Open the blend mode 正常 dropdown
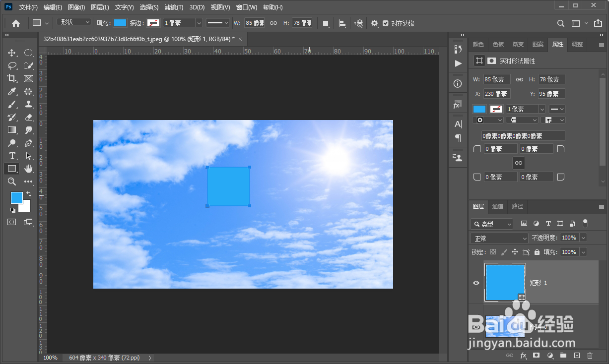The image size is (609, 364). (x=499, y=239)
